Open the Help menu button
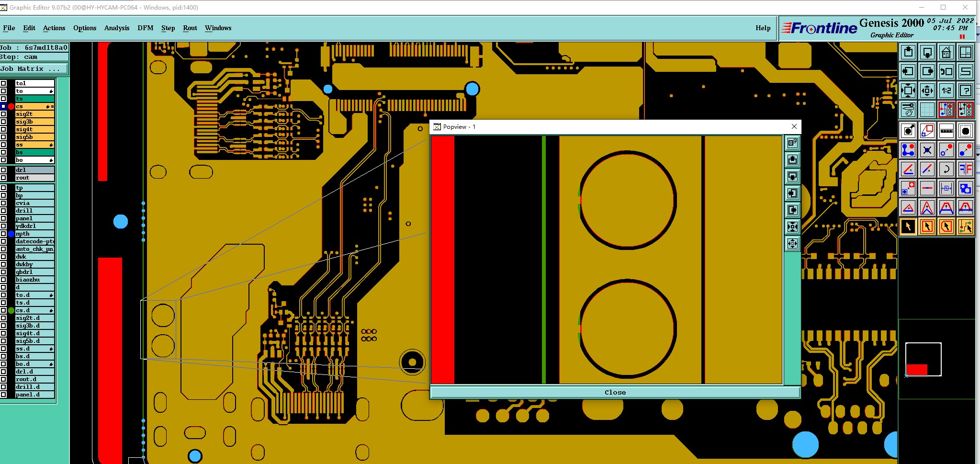 [763, 28]
